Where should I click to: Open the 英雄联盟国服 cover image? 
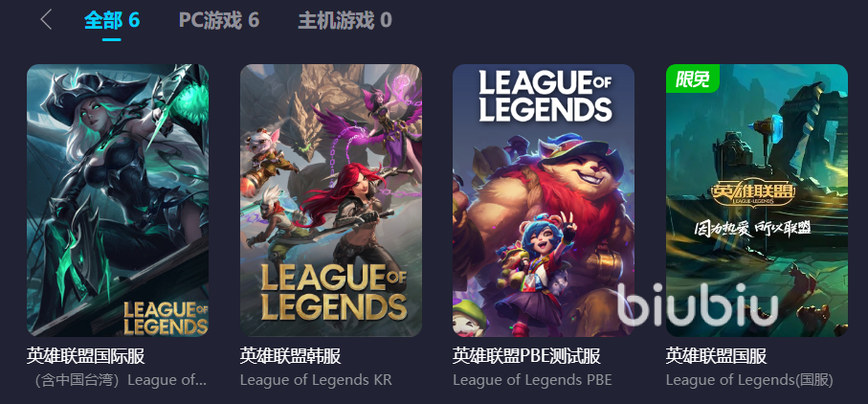[757, 200]
